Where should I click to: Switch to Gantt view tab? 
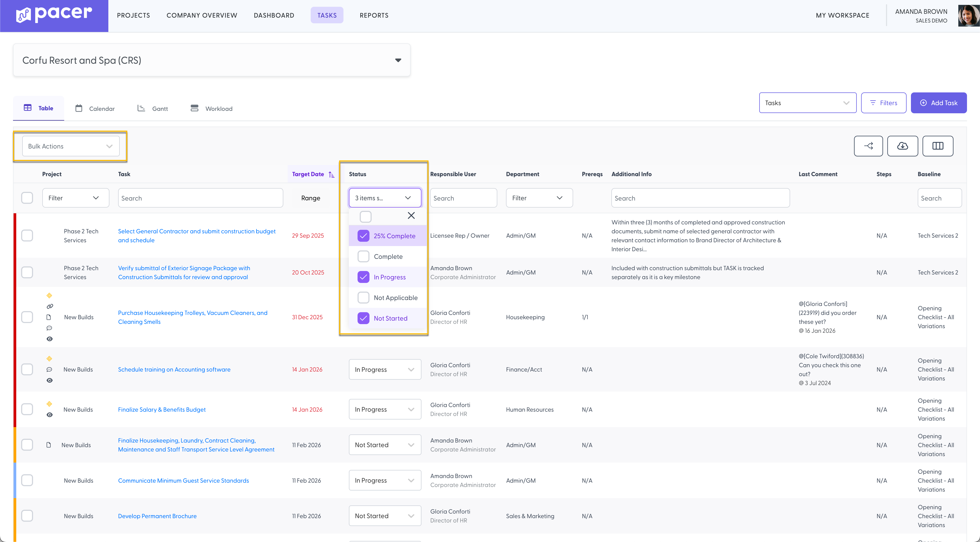pos(152,108)
